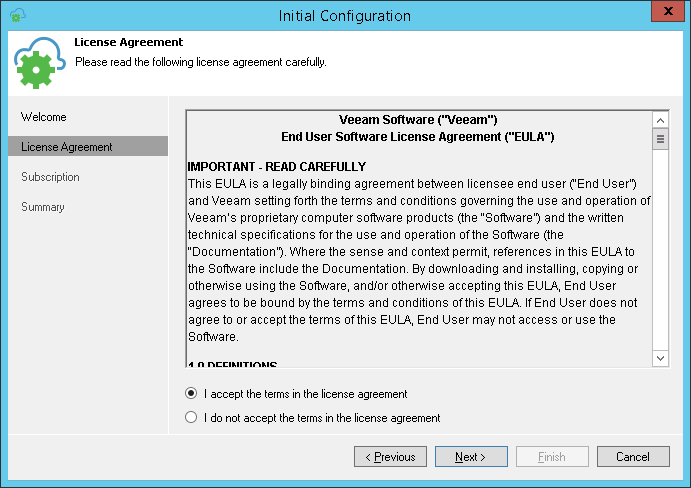Click the 'Please read the following license agreement' text
The image size is (691, 488).
tap(201, 62)
